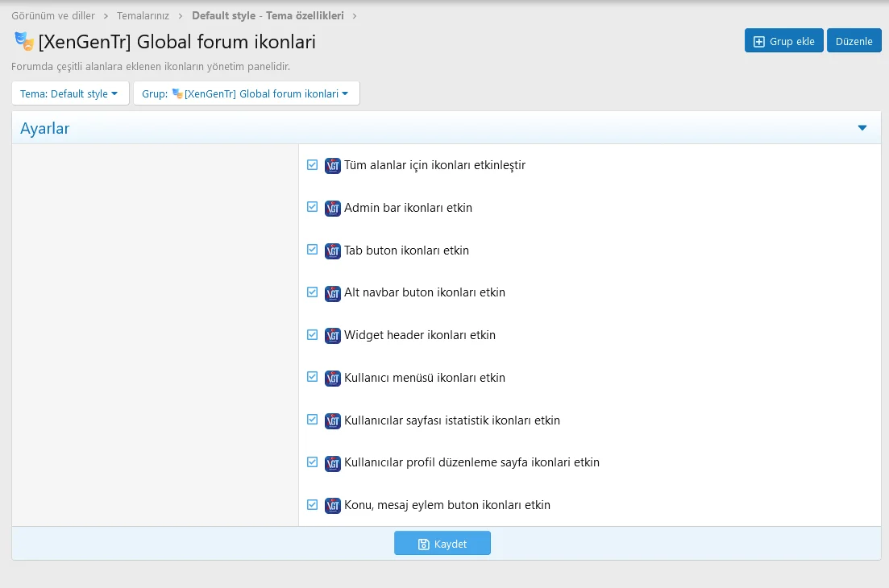Viewport: 889px width, 588px height.
Task: Toggle 'Kullanıcılar sayfası istatistik ikonları etkin'
Action: pos(312,420)
